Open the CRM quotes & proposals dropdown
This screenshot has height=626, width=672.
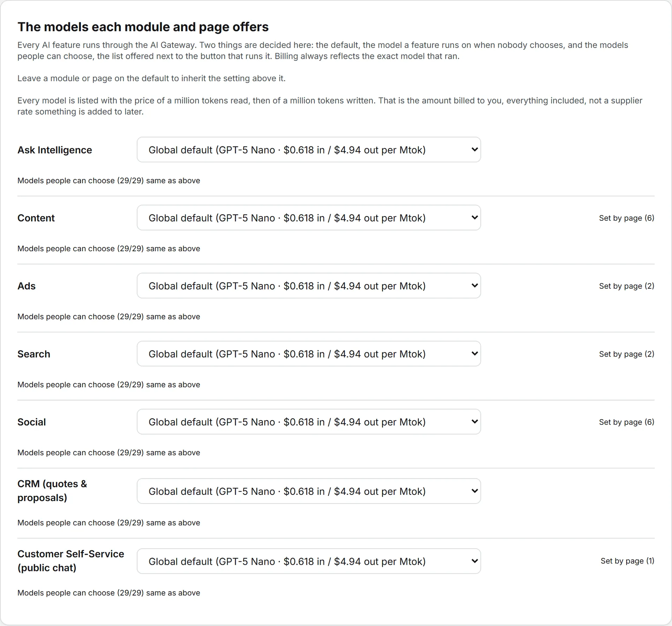309,491
